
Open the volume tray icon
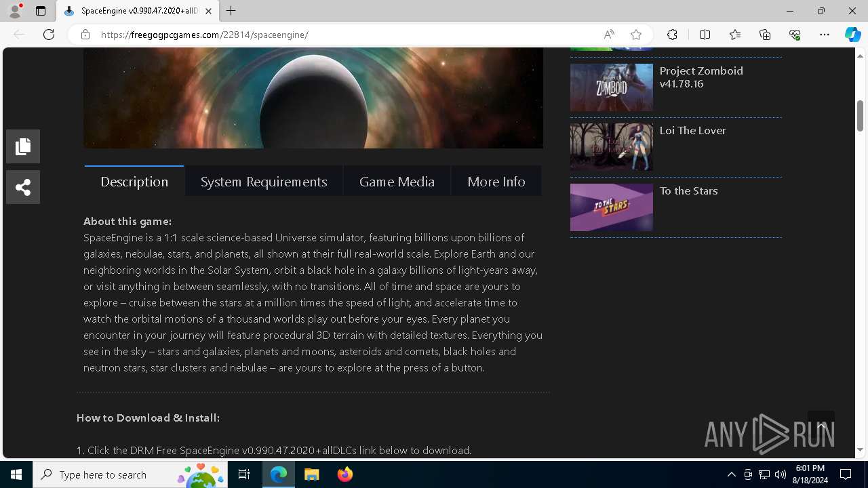pyautogui.click(x=781, y=474)
